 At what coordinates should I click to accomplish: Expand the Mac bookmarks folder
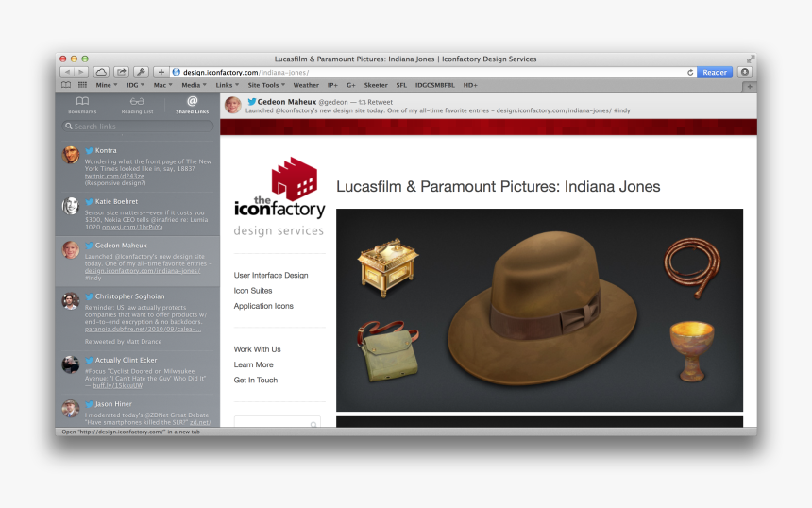[162, 85]
